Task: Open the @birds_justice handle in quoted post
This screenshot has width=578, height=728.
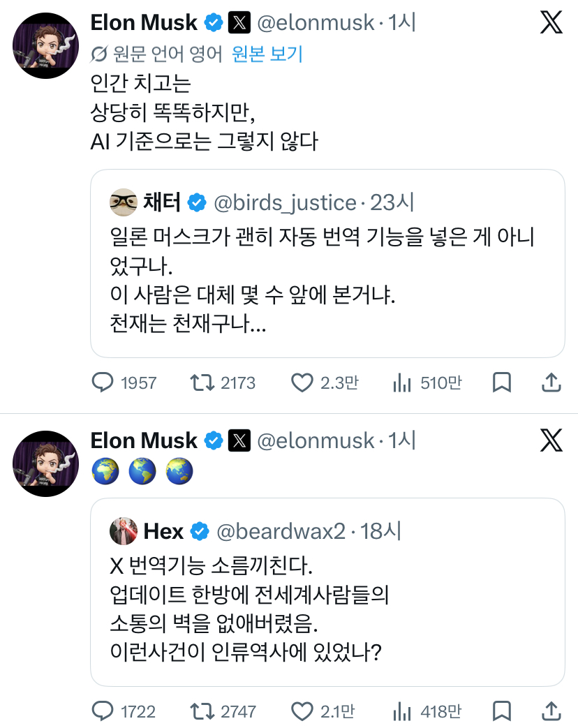Action: 283,202
